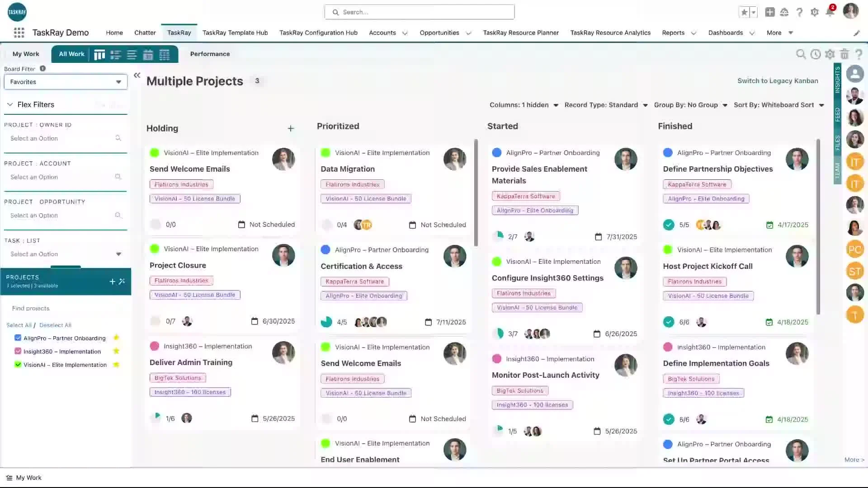Open TaskRay help question mark
868x488 pixels.
859,54
